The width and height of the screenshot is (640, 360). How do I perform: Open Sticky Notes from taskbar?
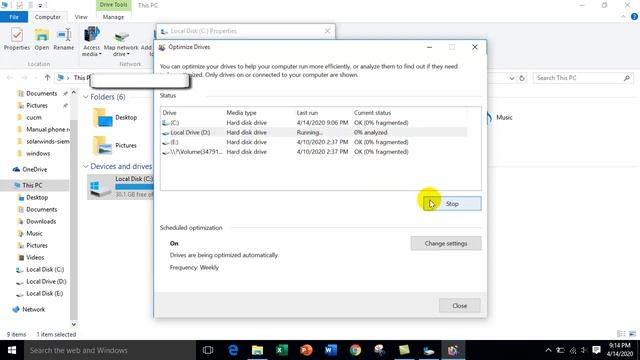[x=404, y=350]
